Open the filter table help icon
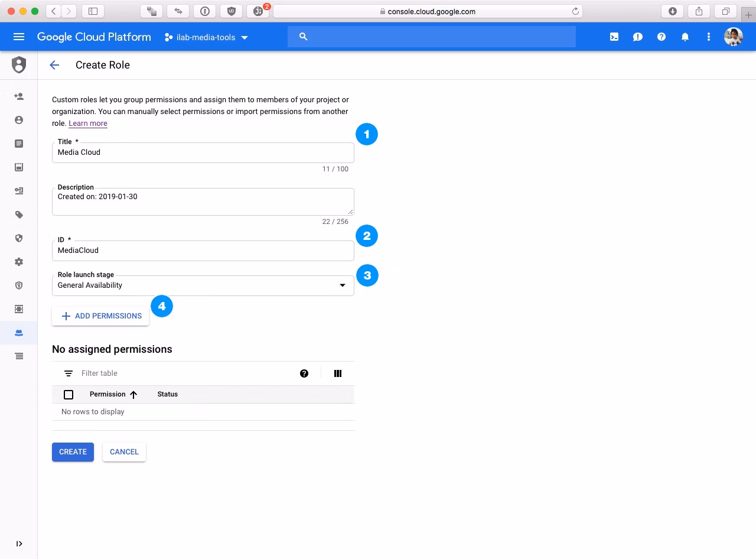This screenshot has height=559, width=756. [304, 373]
